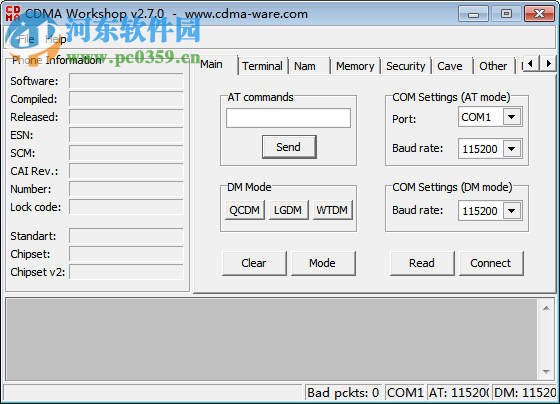Close the CDMA Workshop window
This screenshot has height=404, width=560.
[539, 14]
